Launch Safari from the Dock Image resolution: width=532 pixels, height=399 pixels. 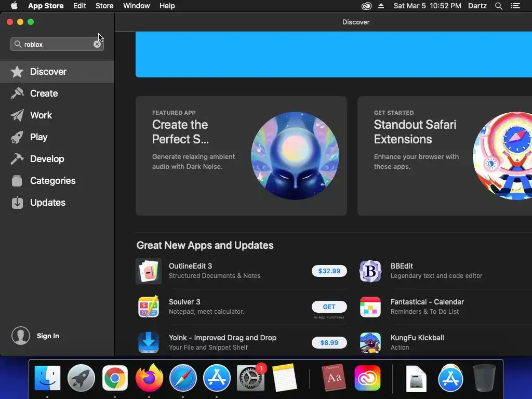coord(183,378)
